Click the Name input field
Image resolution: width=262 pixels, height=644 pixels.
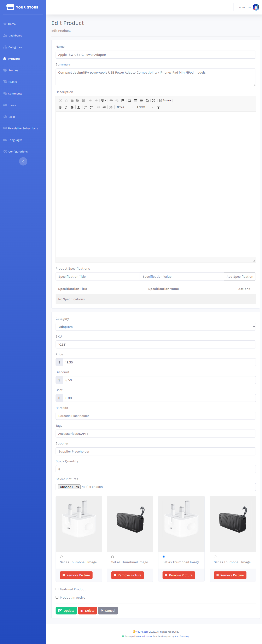(x=156, y=54)
